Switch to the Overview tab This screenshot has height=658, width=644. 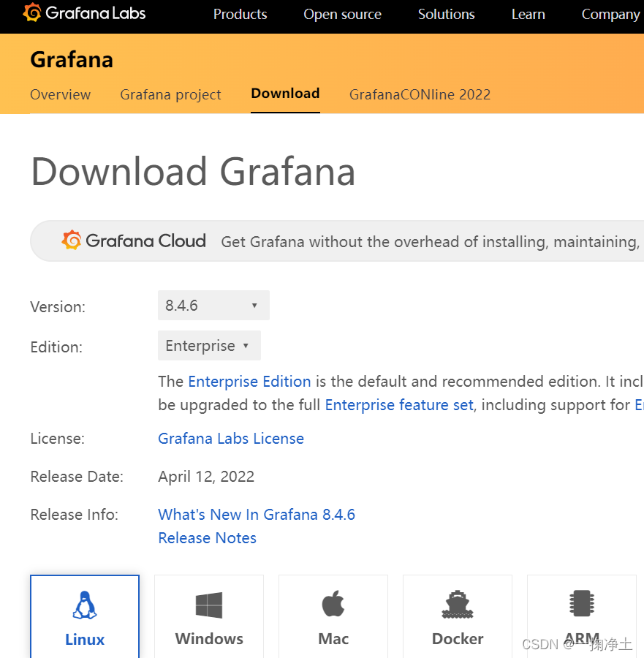click(61, 94)
